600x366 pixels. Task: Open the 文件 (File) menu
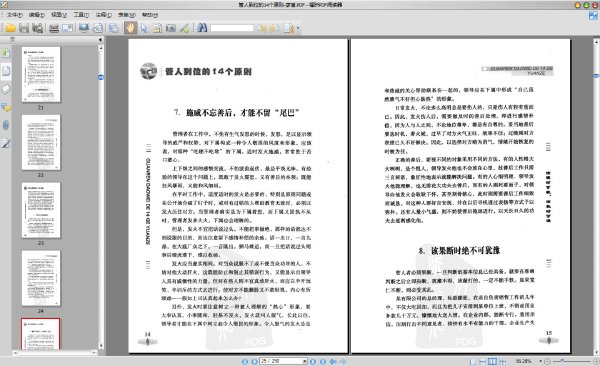15,15
